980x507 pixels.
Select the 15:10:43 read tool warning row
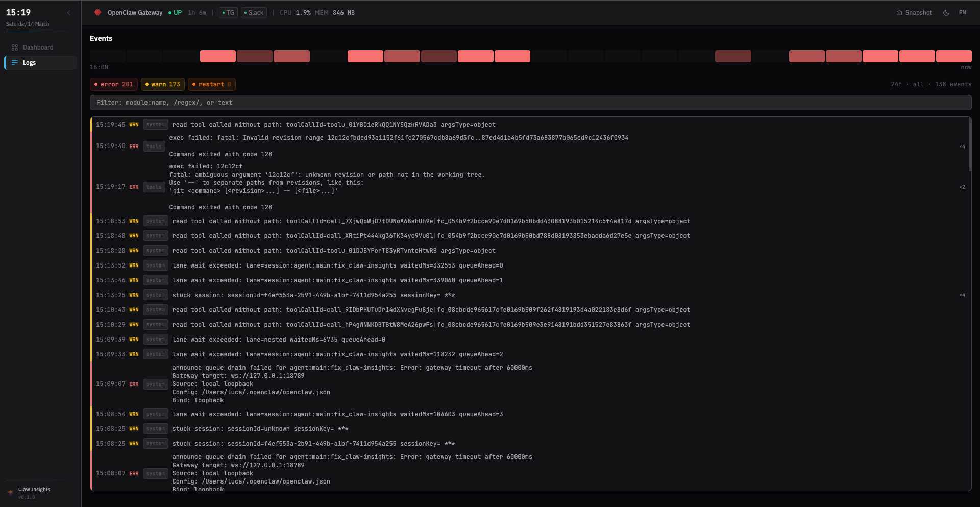click(530, 310)
